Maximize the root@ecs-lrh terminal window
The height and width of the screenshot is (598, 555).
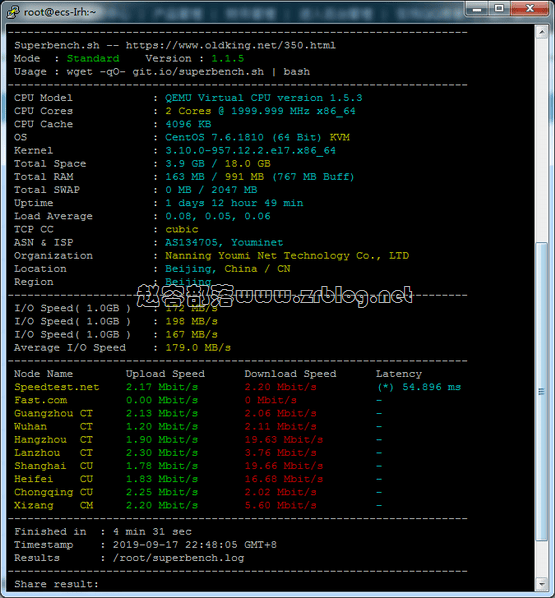[499, 8]
